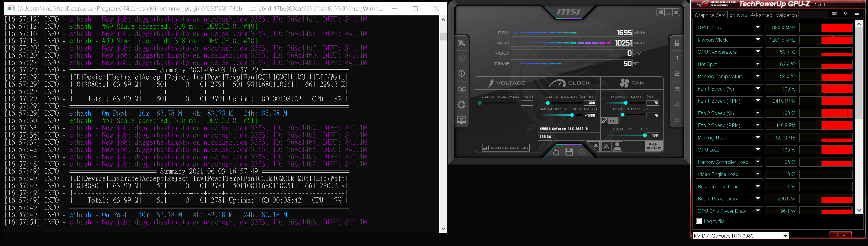Open the Memory Clock sensor dropdown

click(x=758, y=40)
